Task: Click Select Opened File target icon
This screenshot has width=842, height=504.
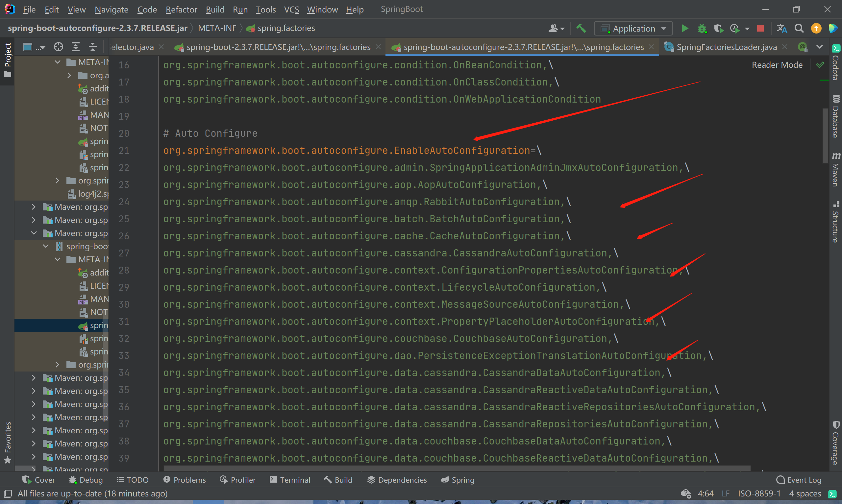Action: pos(59,47)
